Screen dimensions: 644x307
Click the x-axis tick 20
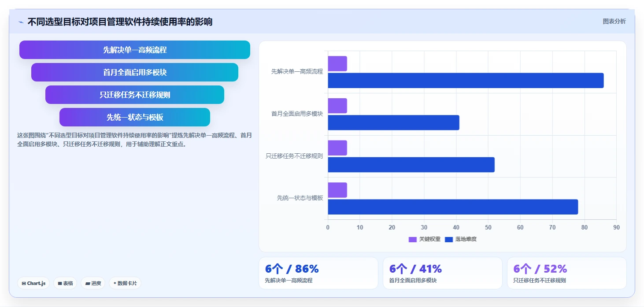(392, 227)
